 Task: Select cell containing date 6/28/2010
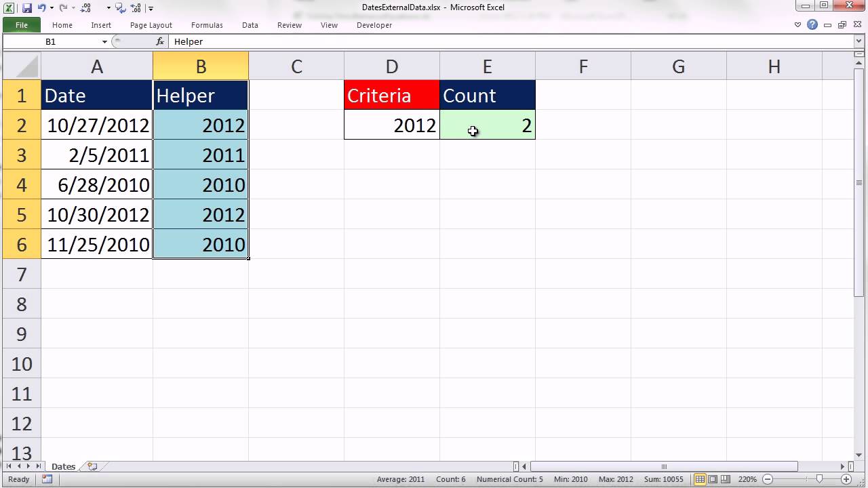[97, 184]
